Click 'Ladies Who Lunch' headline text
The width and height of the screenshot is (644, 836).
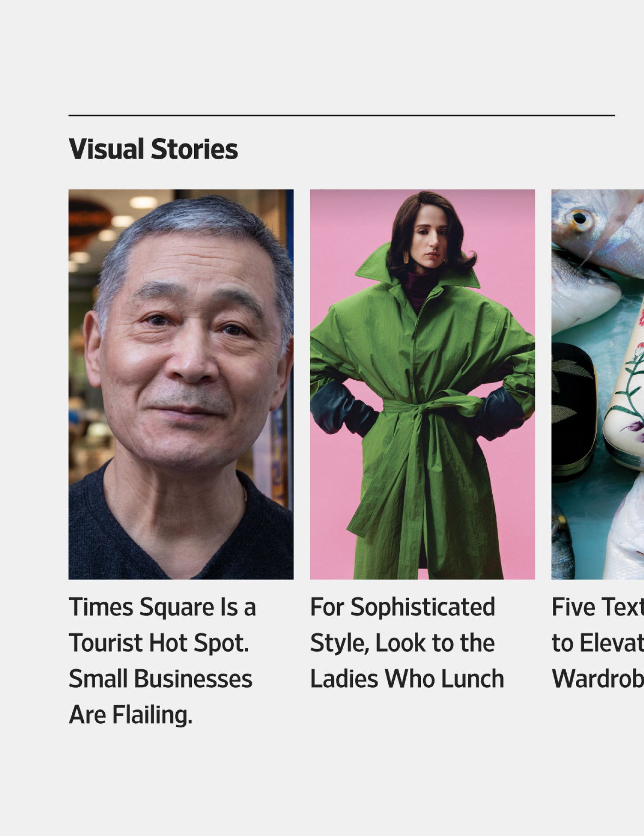coord(407,679)
